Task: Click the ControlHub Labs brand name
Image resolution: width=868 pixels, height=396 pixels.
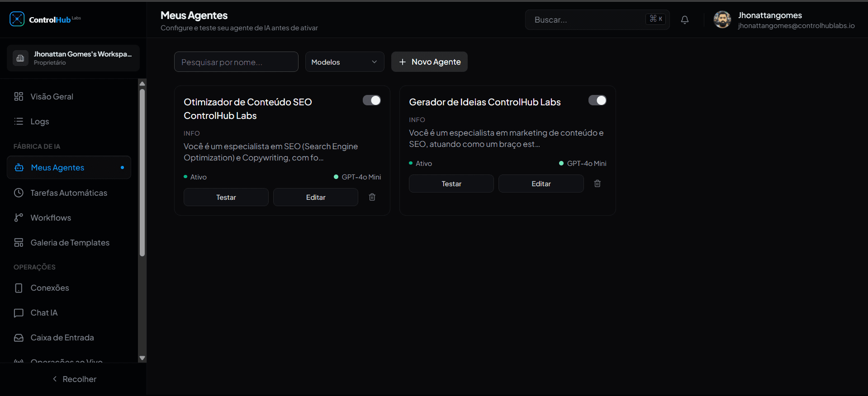Action: coord(55,19)
